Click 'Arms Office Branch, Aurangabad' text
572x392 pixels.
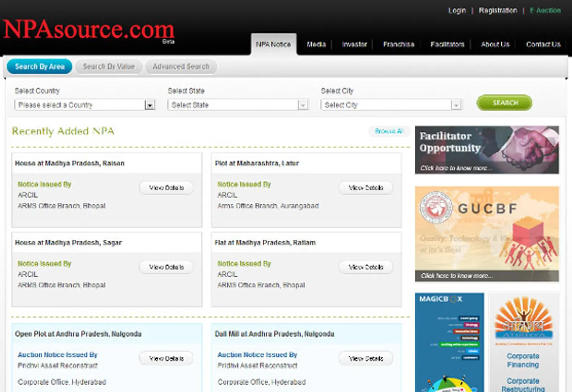tap(268, 206)
